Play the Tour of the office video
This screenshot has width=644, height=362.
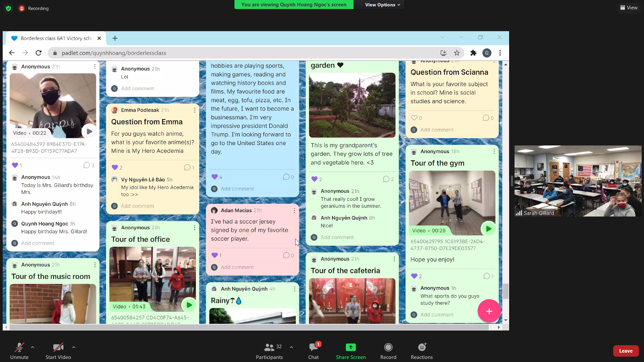[x=189, y=305]
